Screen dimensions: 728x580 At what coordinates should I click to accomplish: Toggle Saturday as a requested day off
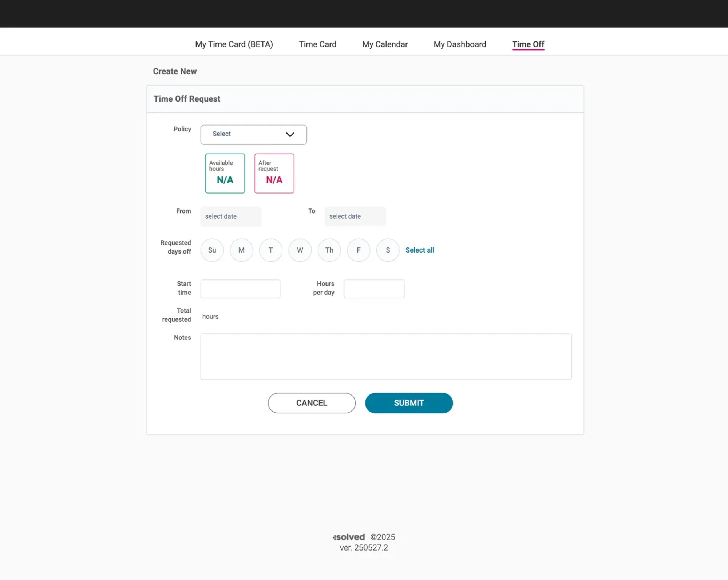(x=388, y=250)
